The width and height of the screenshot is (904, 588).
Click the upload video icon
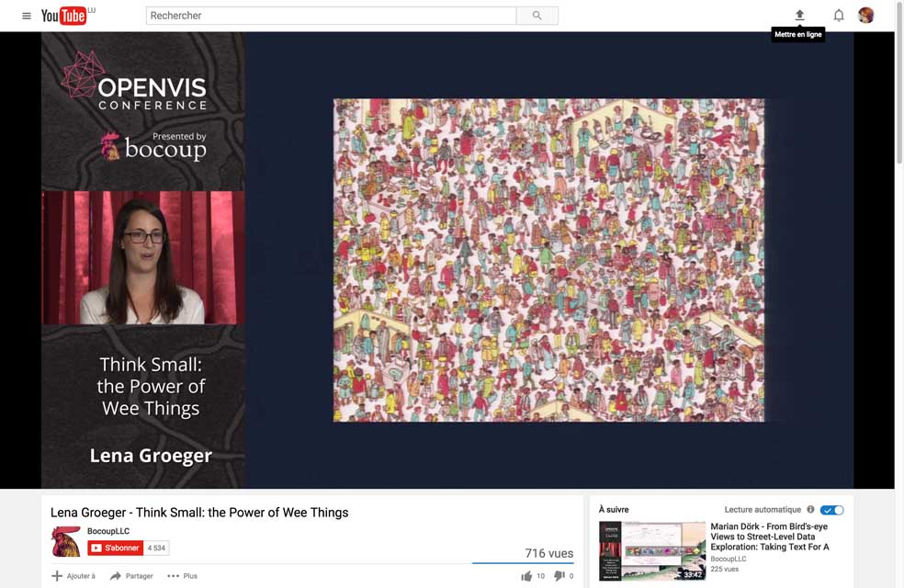(799, 16)
